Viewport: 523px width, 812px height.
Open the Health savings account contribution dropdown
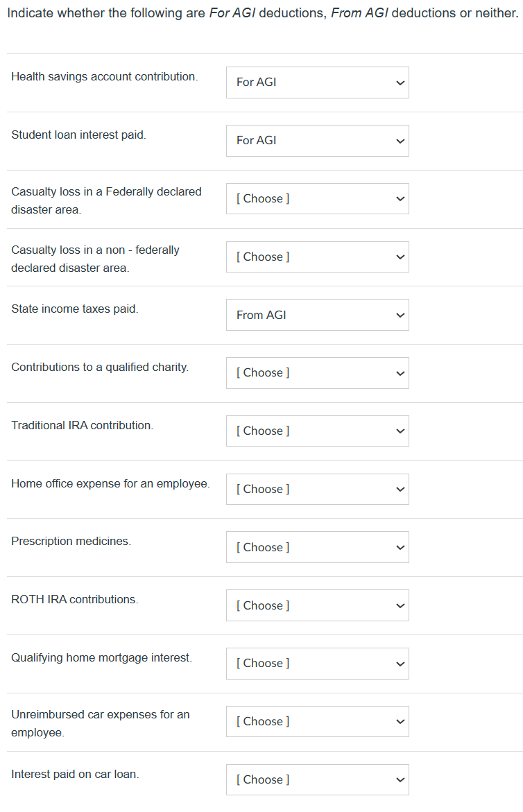[317, 83]
